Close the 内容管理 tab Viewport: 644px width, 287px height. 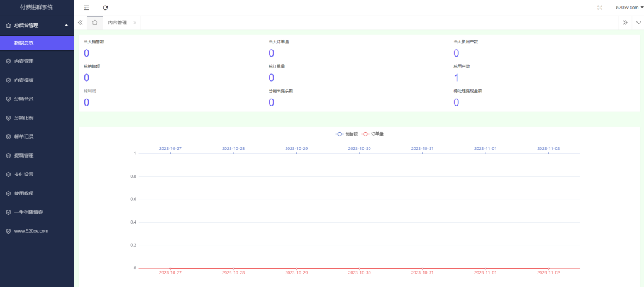point(135,23)
